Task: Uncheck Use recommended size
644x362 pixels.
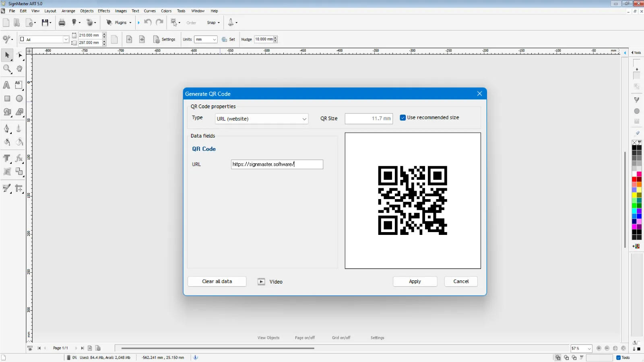Action: [x=402, y=117]
